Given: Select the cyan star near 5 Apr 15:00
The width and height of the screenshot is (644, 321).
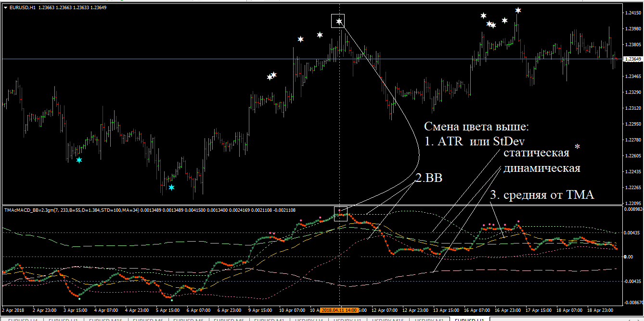Looking at the screenshot, I should [x=171, y=187].
